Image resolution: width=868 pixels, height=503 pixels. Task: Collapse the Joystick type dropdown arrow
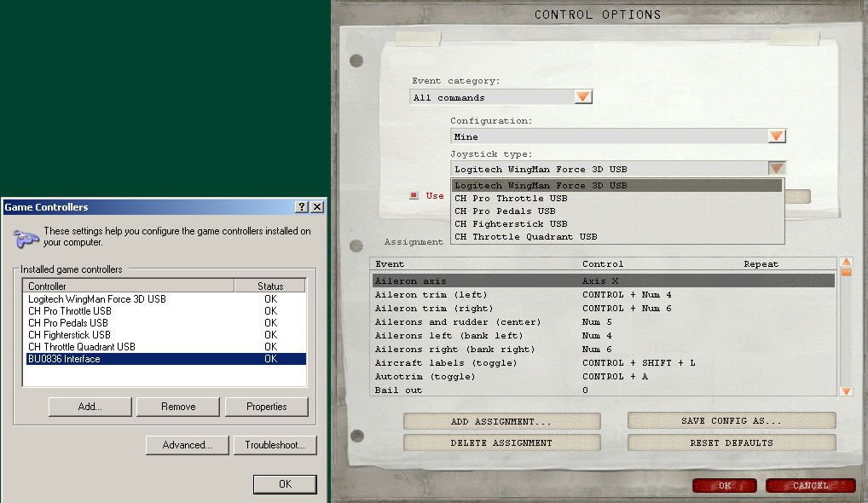pyautogui.click(x=776, y=168)
